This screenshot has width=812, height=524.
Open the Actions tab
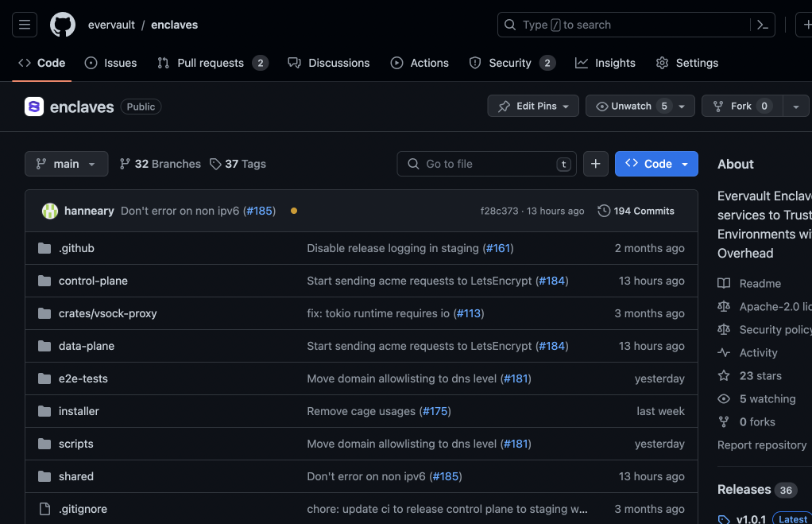coord(420,63)
